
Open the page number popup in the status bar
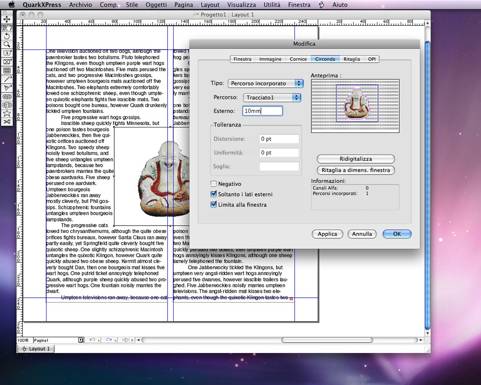[x=81, y=340]
